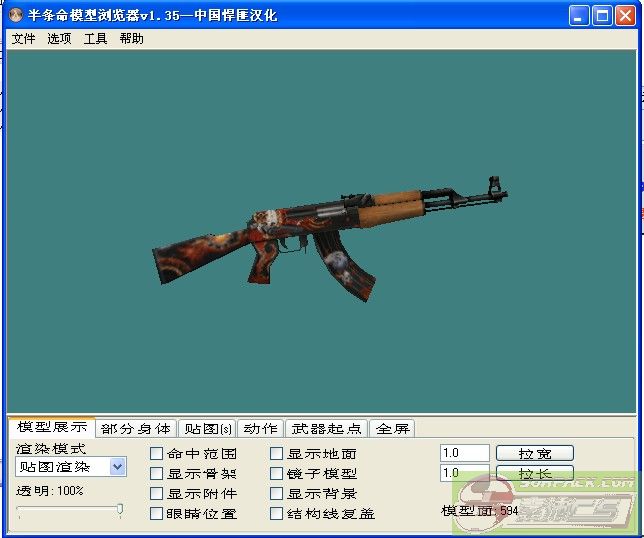Click the 模型面: 594 polygon count text
Screen dimensions: 644x538
(479, 511)
